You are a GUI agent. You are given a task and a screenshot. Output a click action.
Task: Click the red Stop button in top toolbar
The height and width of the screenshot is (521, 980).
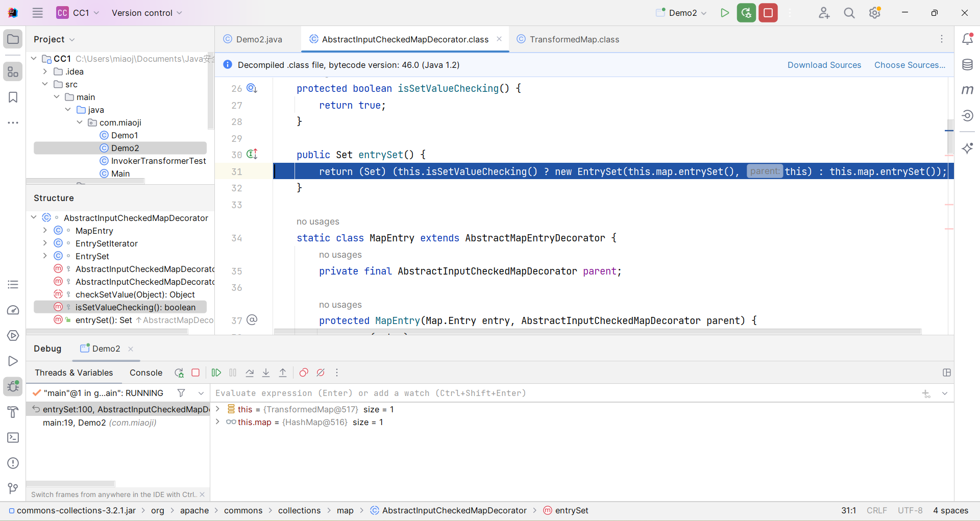768,13
